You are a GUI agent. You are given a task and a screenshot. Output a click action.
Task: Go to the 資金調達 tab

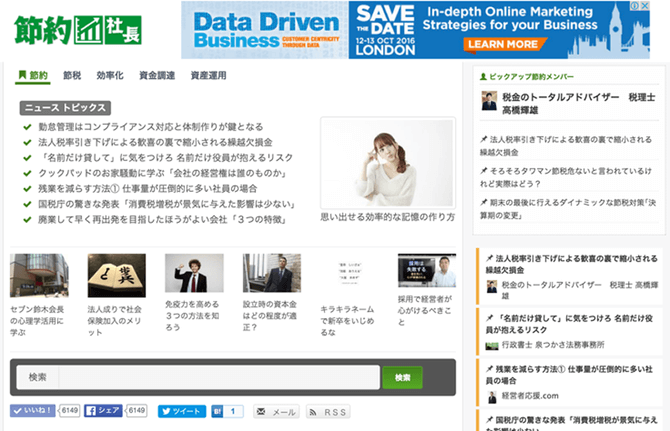coord(157,75)
